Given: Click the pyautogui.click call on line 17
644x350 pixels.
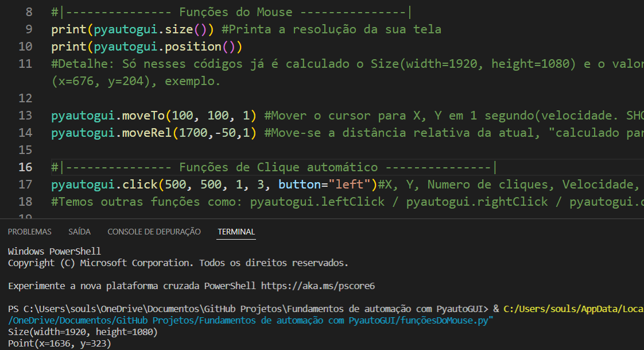Looking at the screenshot, I should tap(103, 184).
